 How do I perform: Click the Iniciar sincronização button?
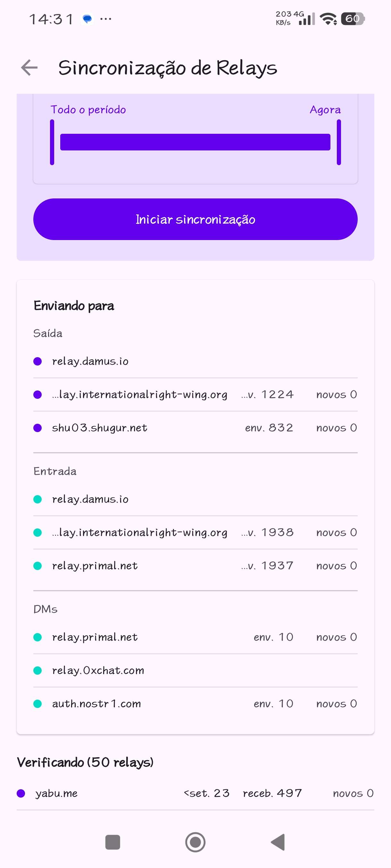point(195,219)
